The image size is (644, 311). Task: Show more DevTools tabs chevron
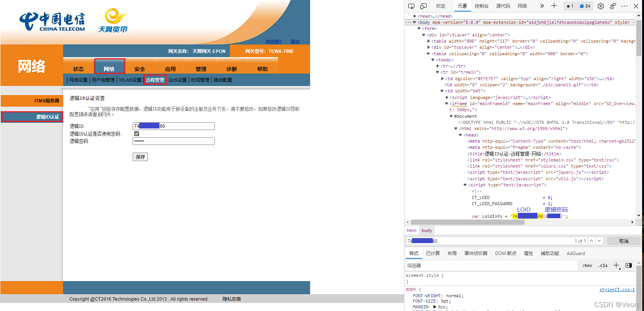coord(542,6)
